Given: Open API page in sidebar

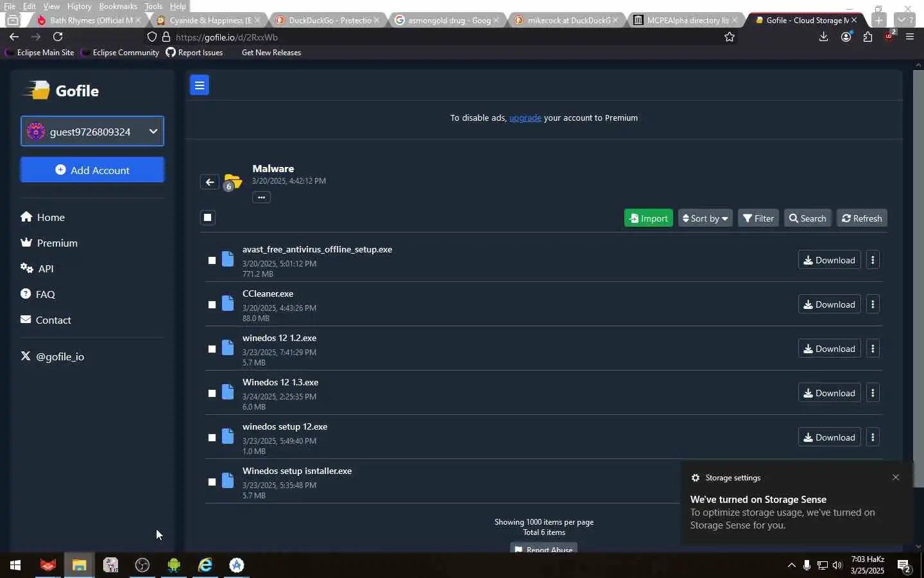Looking at the screenshot, I should coord(37,268).
